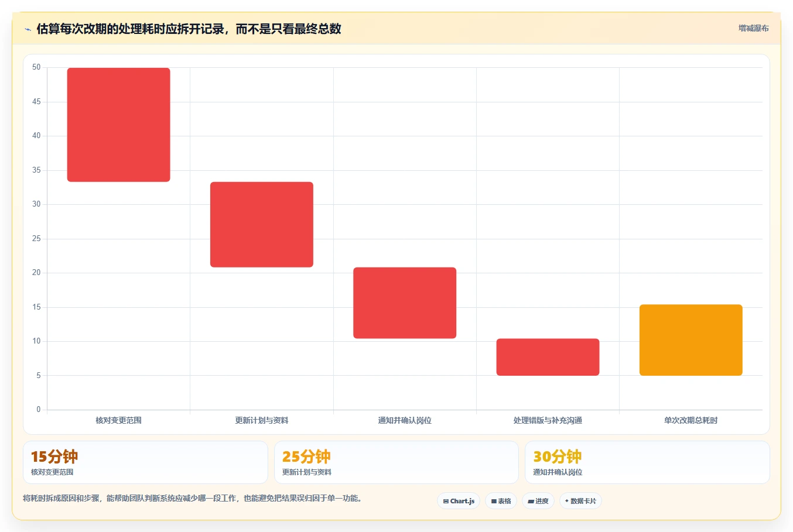
Task: Select the Chart.js chip
Action: pyautogui.click(x=459, y=501)
